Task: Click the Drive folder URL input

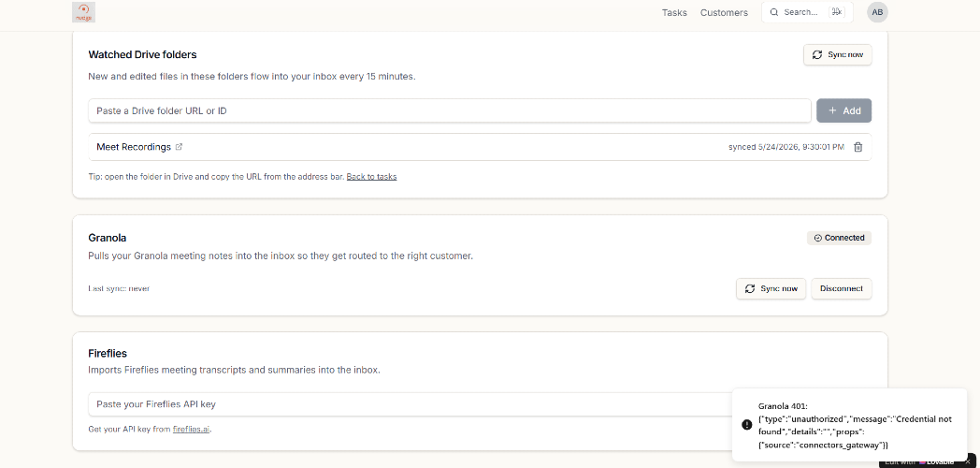Action: click(x=450, y=110)
